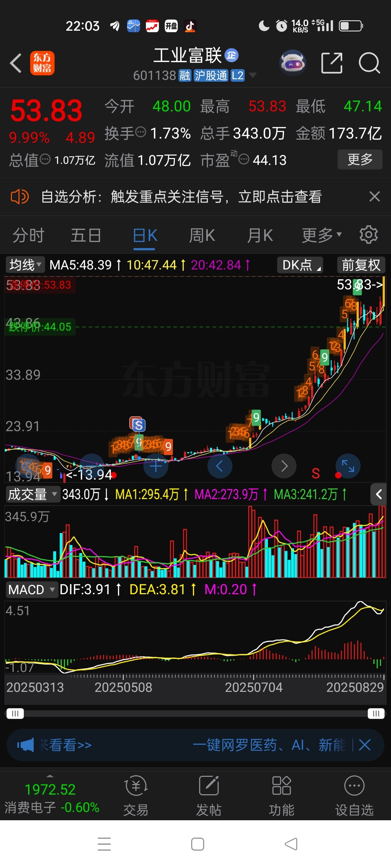Tap the 换手 info circle icon

140,132
